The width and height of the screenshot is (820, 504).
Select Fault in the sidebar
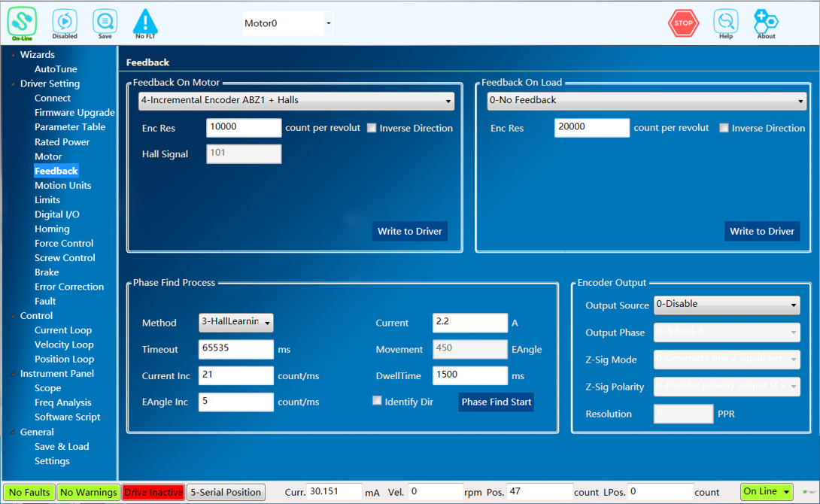point(45,301)
